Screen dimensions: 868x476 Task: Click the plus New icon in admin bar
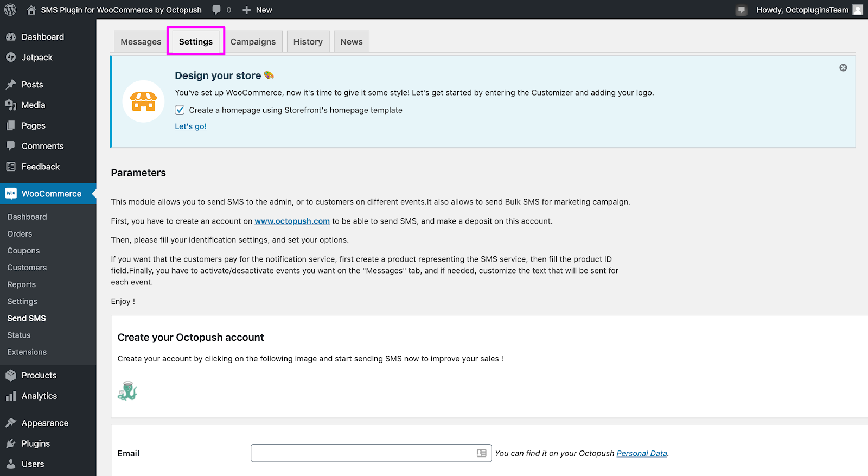coord(246,10)
